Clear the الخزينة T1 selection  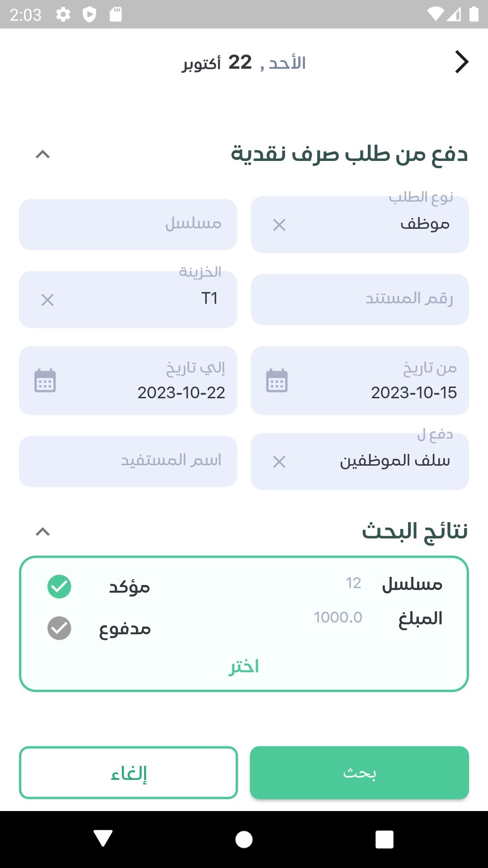(x=47, y=300)
